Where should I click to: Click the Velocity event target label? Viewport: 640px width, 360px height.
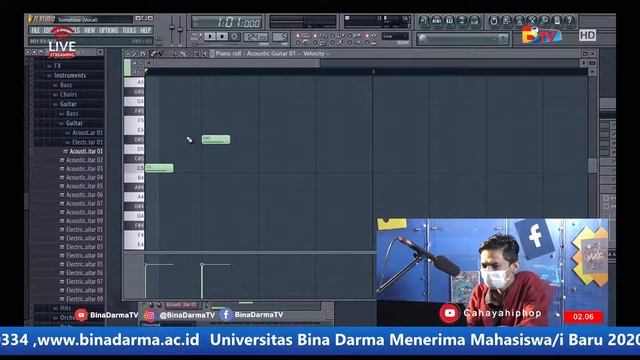pos(313,53)
